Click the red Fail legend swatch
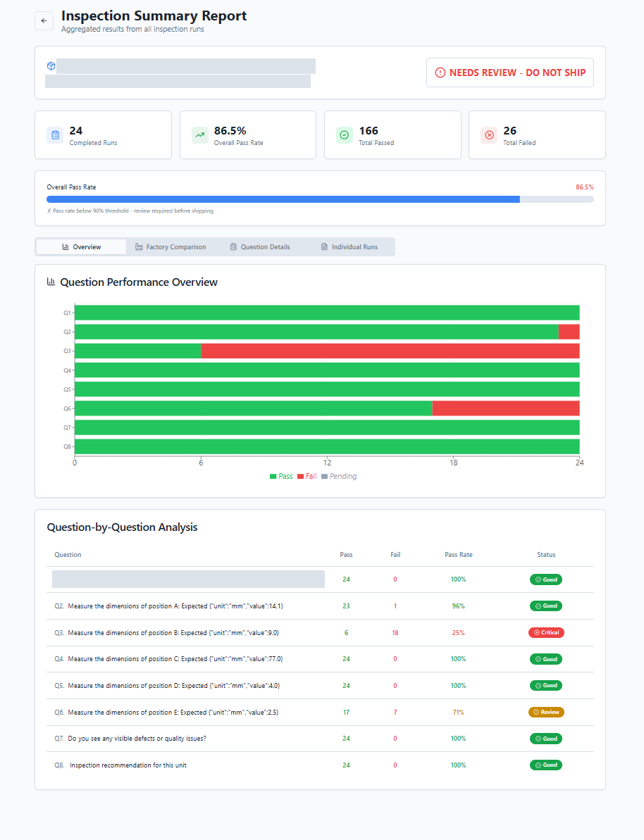The image size is (644, 840). tap(300, 476)
